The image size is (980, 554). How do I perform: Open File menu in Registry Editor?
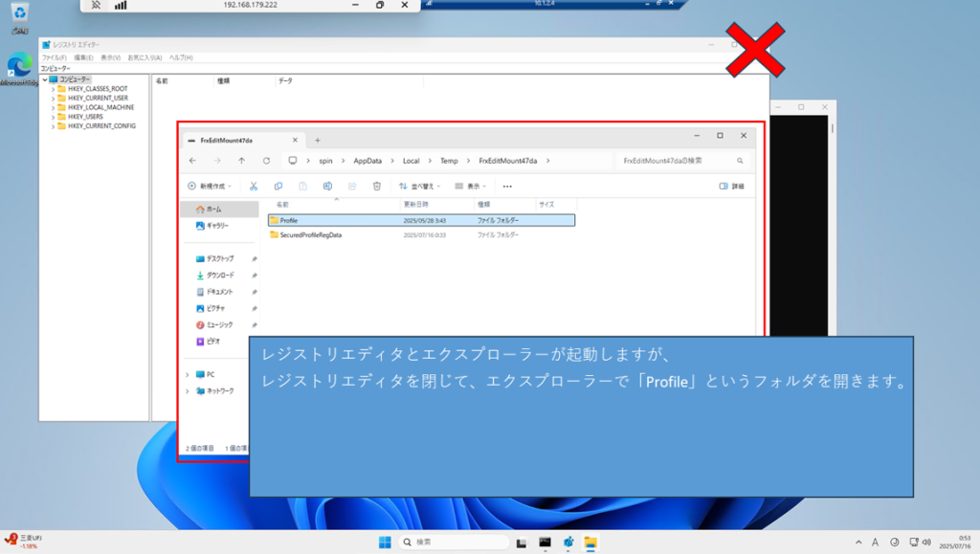coord(54,57)
